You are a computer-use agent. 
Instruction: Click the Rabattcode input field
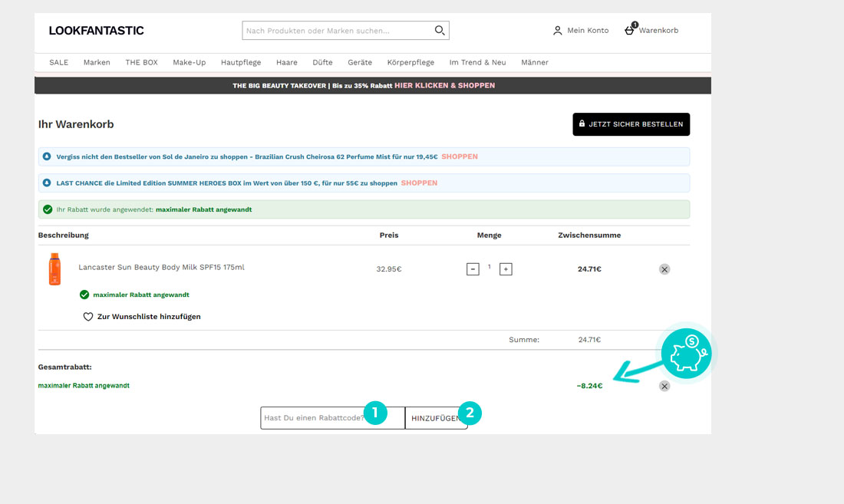[333, 418]
